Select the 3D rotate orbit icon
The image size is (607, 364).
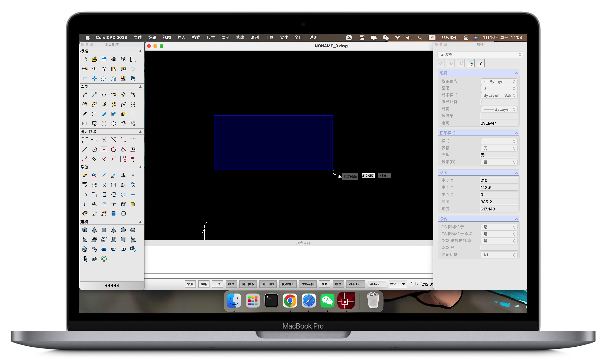104,259
